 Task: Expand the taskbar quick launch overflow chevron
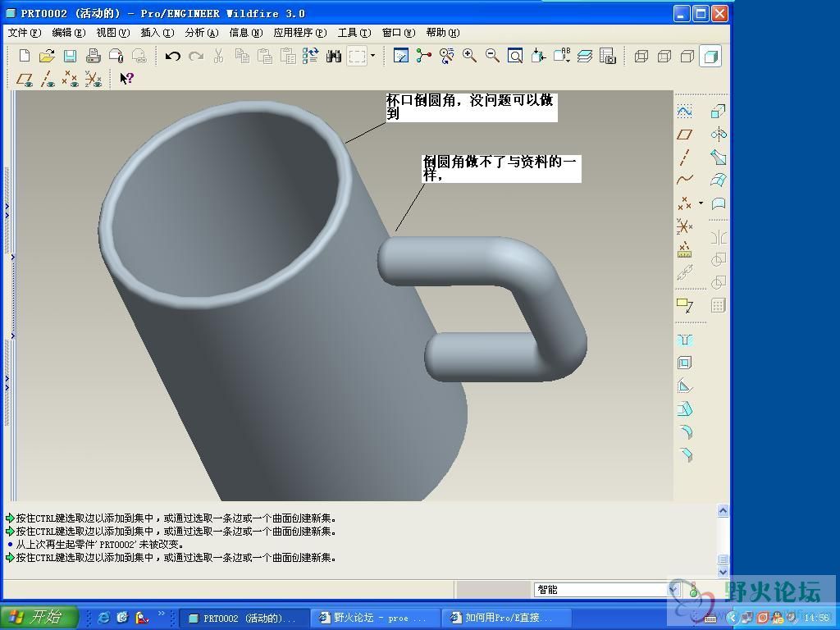click(x=162, y=613)
